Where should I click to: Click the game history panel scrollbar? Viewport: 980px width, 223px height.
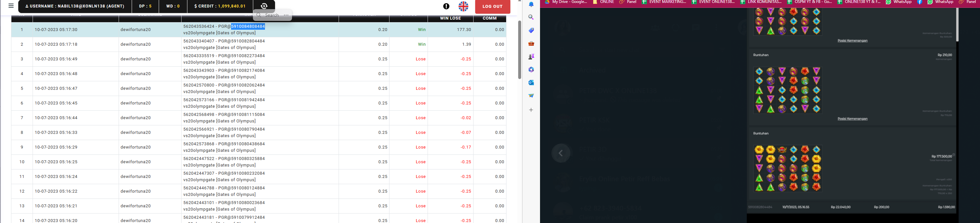(x=957, y=24)
